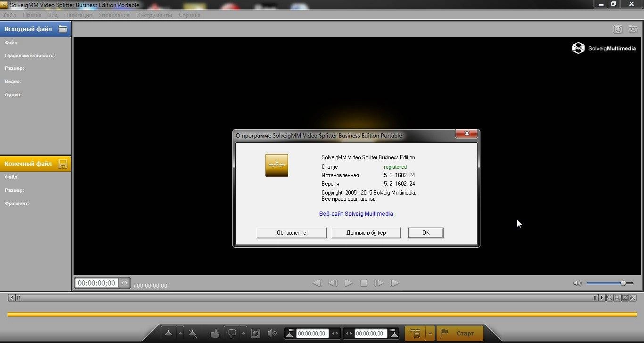Image resolution: width=644 pixels, height=343 pixels.
Task: Take a snapshot with the camera icon
Action: point(618,29)
